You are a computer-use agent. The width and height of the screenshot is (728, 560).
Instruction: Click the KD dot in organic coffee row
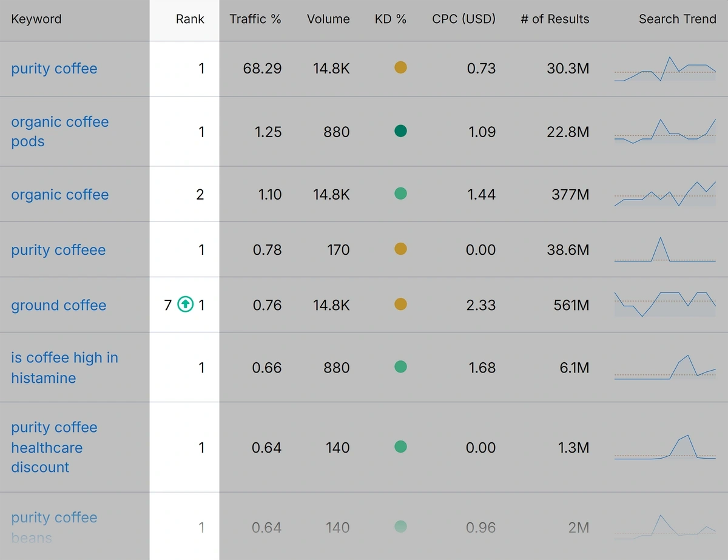pyautogui.click(x=400, y=194)
